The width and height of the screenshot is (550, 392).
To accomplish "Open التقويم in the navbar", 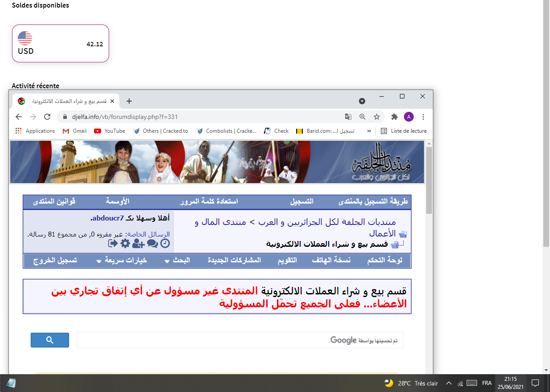I will coord(288,261).
